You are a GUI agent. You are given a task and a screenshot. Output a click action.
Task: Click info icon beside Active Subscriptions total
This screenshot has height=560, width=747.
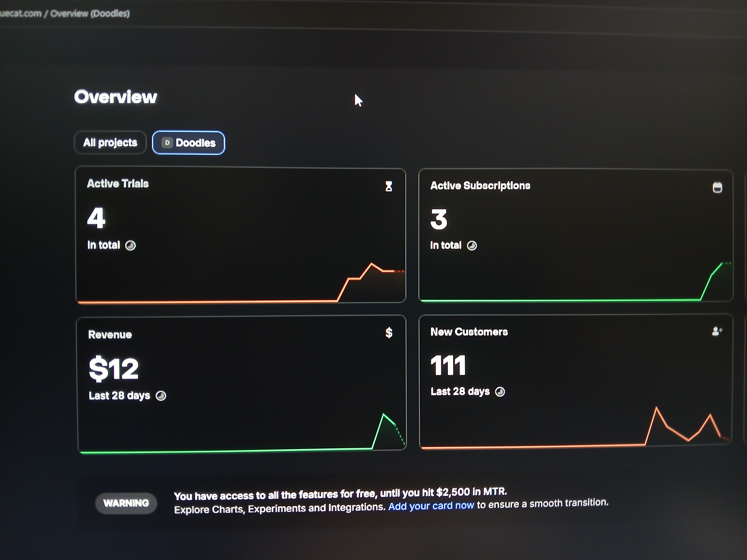(472, 245)
